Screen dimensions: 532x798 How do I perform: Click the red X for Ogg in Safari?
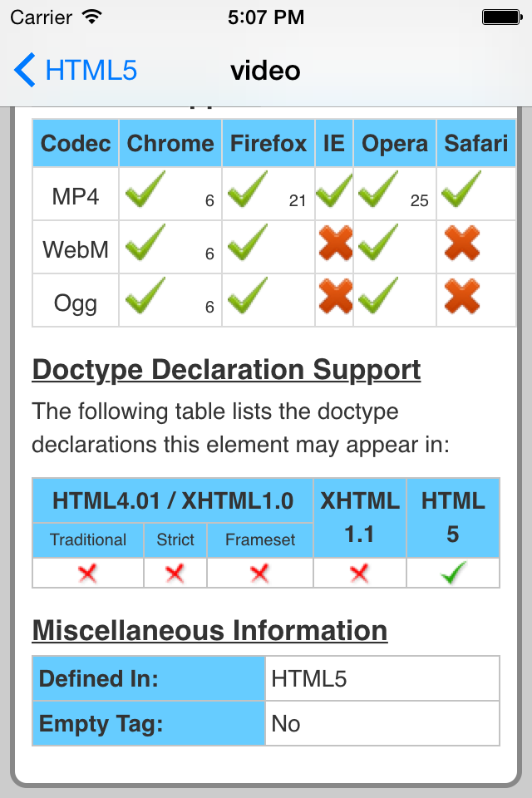point(461,296)
